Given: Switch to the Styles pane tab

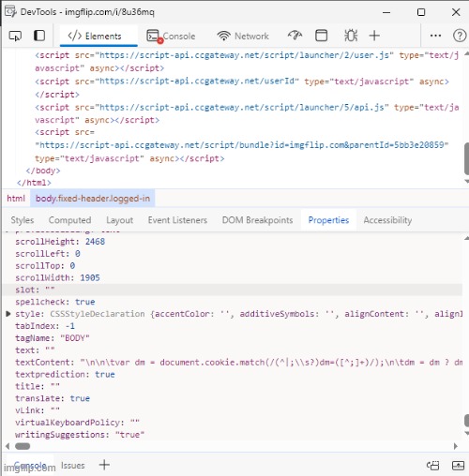Looking at the screenshot, I should click(23, 220).
